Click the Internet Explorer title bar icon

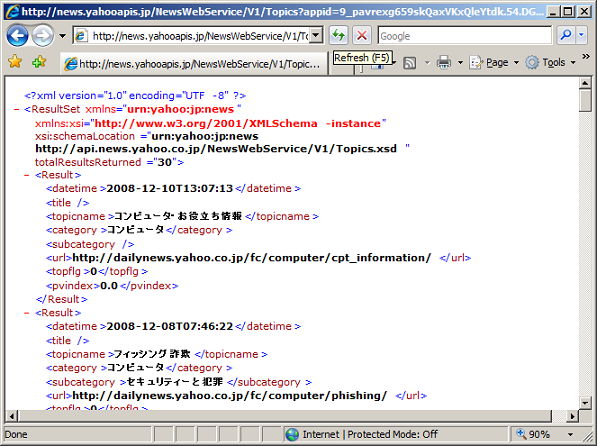13,11
